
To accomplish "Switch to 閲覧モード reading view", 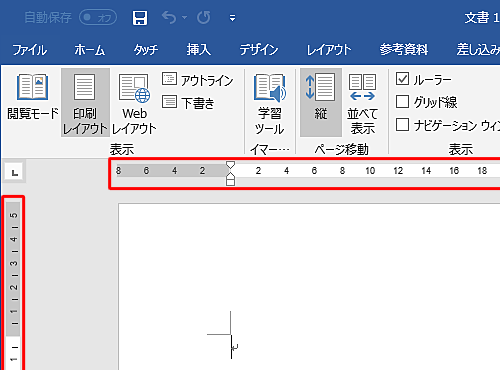I will click(33, 97).
